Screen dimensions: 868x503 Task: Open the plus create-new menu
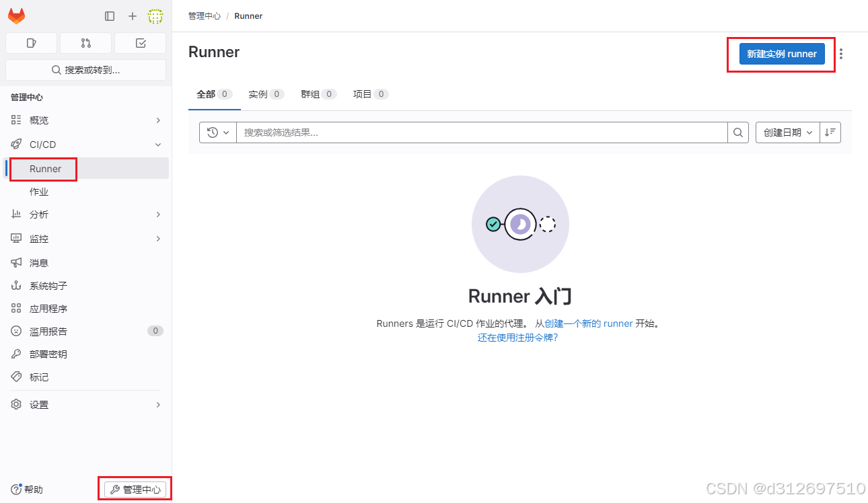click(133, 16)
